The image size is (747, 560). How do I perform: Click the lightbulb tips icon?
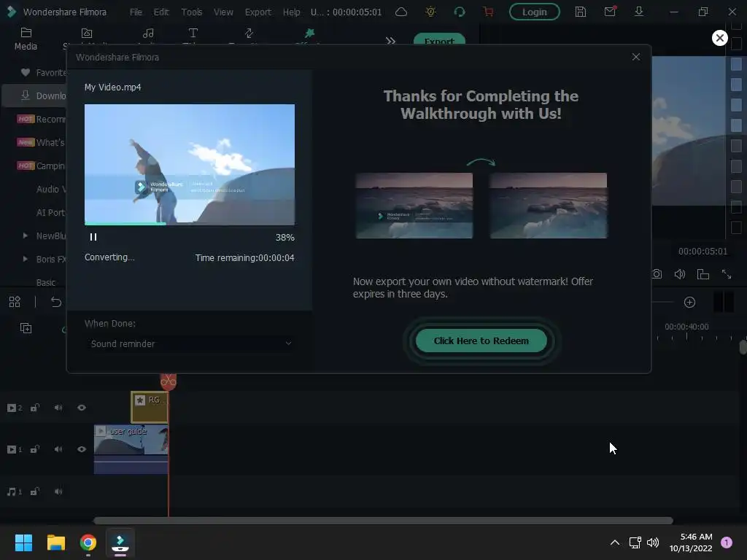(430, 12)
